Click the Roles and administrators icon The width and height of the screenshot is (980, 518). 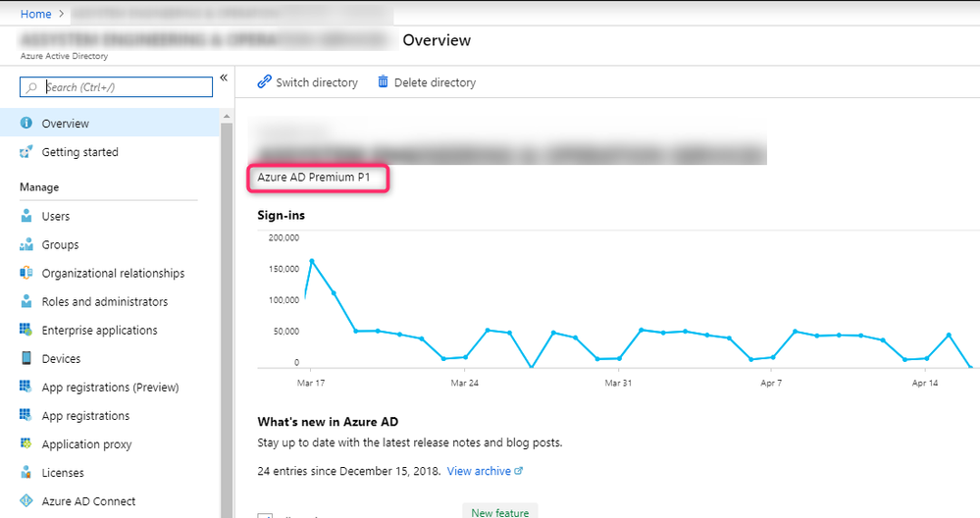pos(26,301)
